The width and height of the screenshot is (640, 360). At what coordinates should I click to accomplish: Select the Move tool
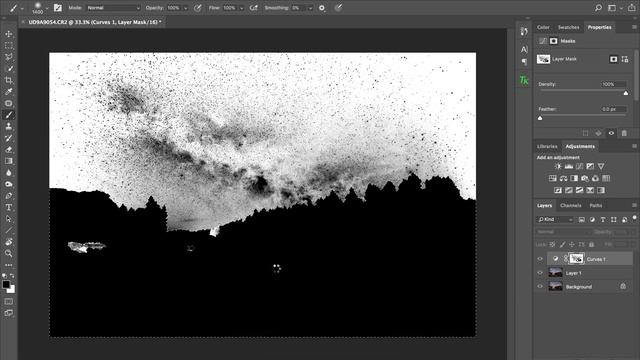(x=9, y=34)
